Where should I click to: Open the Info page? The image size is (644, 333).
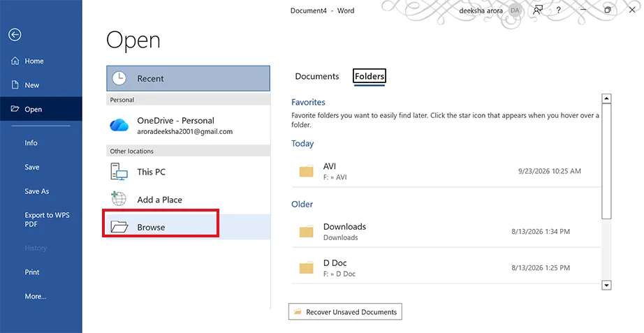point(31,143)
